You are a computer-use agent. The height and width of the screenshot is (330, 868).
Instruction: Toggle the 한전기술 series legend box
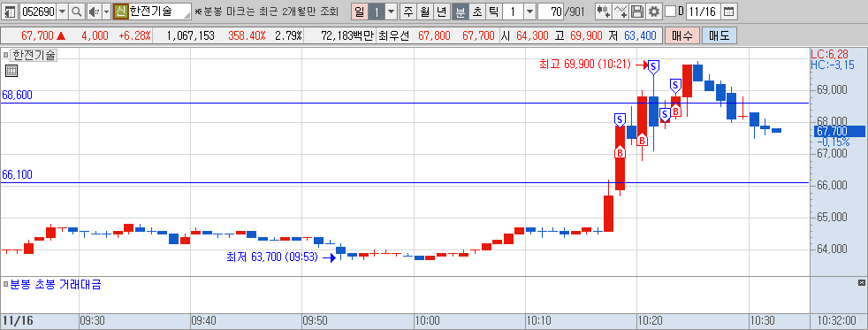pyautogui.click(x=5, y=55)
